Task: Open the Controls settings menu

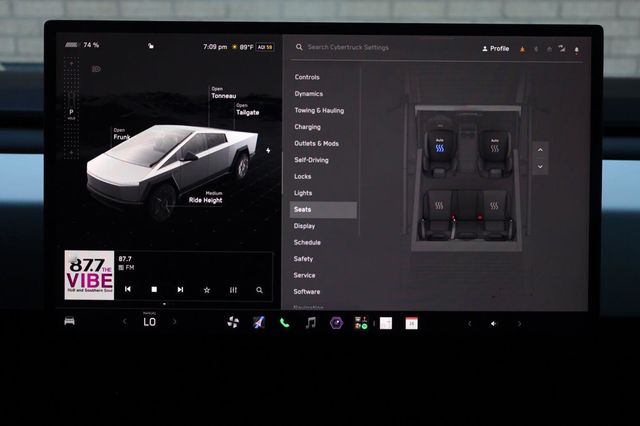Action: [x=307, y=77]
